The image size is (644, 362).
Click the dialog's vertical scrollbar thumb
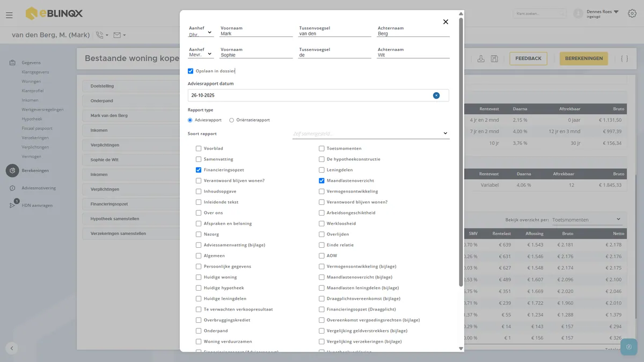(460, 152)
